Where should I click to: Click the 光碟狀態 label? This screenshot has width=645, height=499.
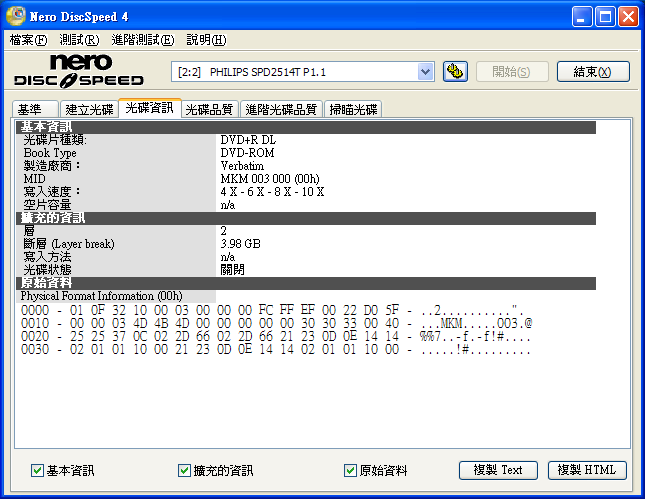click(47, 269)
